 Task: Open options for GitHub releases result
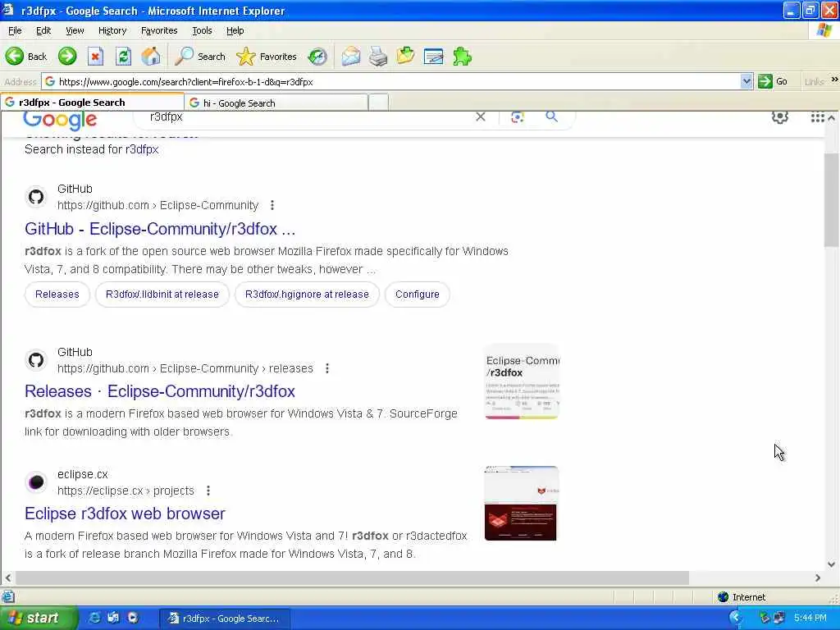click(x=326, y=368)
